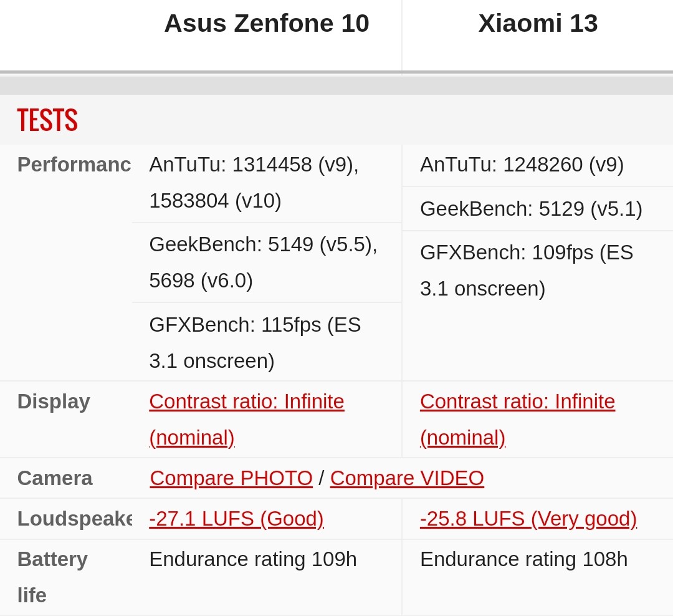Open the Asus Zenfone 10 header link
673x616 pixels.
[266, 24]
